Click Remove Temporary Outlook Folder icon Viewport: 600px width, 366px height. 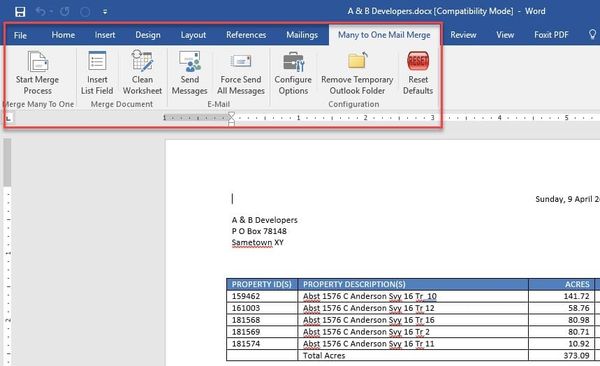click(357, 60)
